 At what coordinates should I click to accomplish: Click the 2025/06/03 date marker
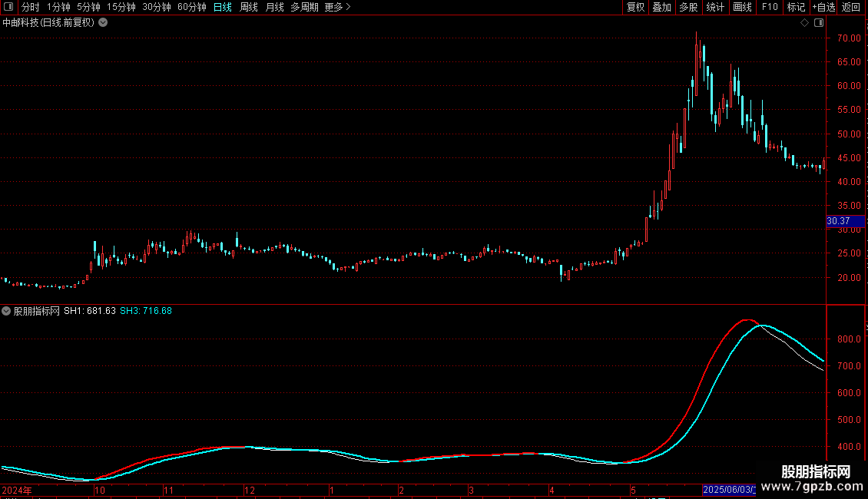coord(729,490)
